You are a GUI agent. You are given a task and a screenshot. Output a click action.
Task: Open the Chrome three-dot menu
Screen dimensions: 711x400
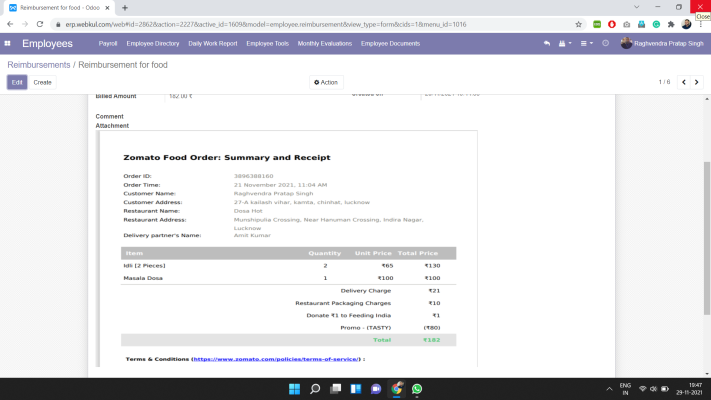point(701,24)
